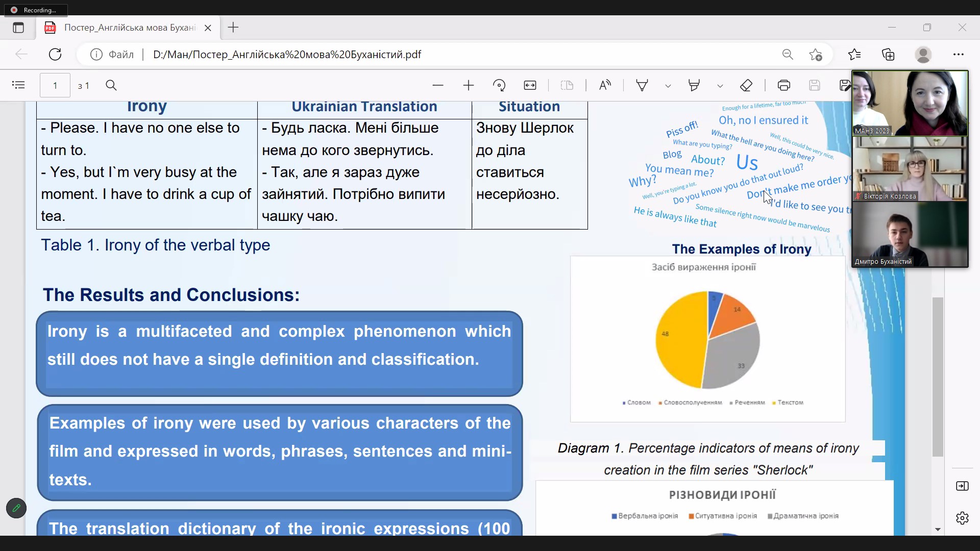Click the page number input field
980x551 pixels.
(55, 85)
